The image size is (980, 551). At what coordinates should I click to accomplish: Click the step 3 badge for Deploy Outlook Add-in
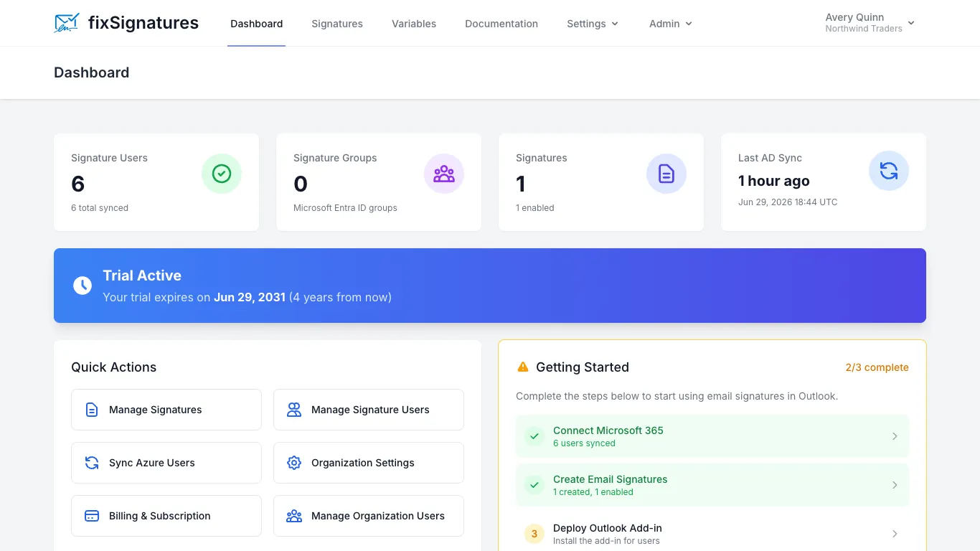pos(534,534)
